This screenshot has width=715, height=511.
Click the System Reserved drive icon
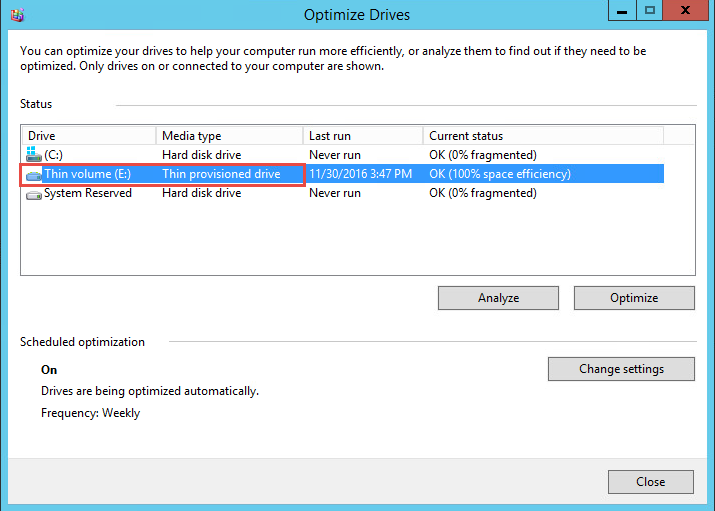(x=35, y=193)
